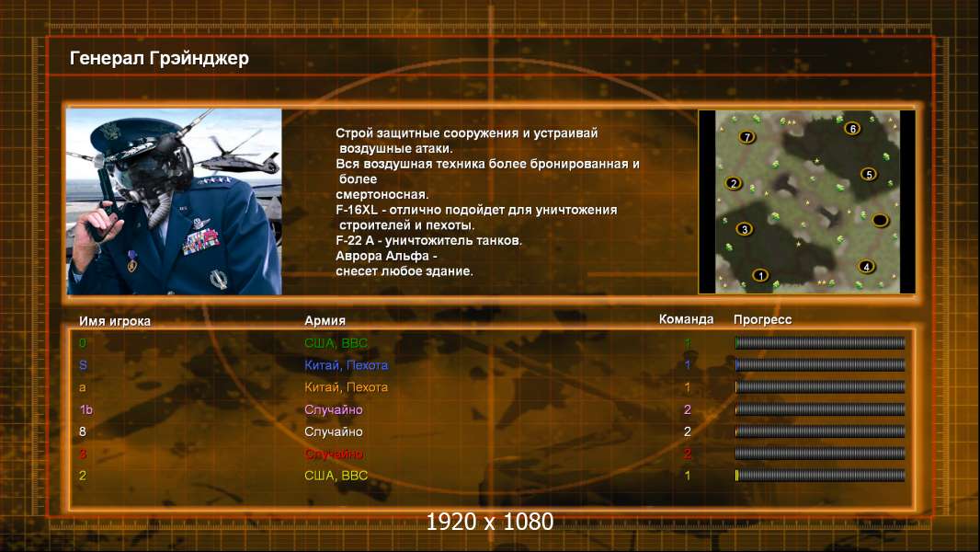Click General Granger's portrait image
This screenshot has width=980, height=552.
tap(175, 201)
